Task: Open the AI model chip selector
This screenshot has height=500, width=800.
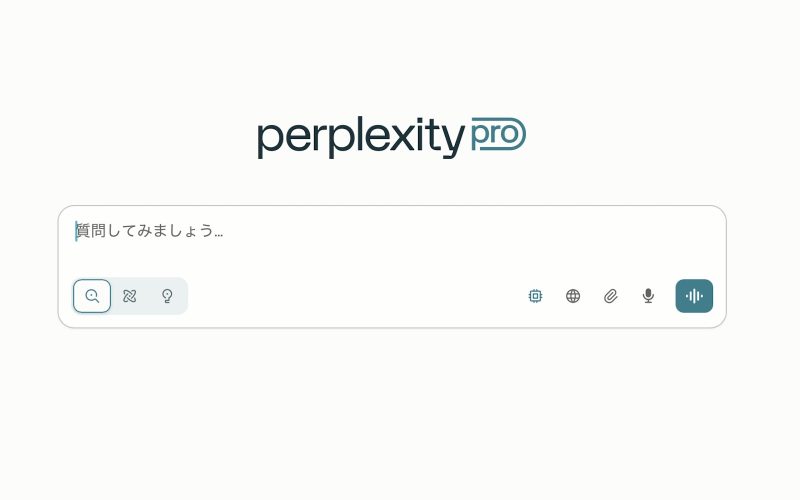Action: point(535,296)
